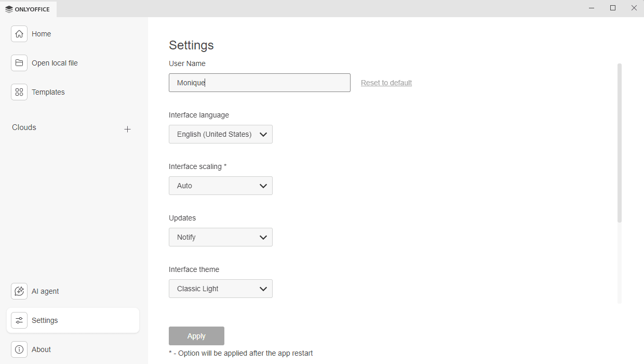Open the AI agent panel icon
The image size is (644, 364).
19,291
